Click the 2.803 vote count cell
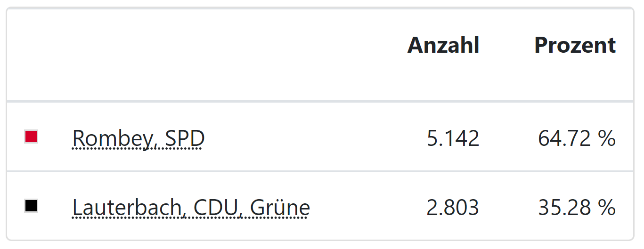The image size is (644, 249). [x=453, y=208]
